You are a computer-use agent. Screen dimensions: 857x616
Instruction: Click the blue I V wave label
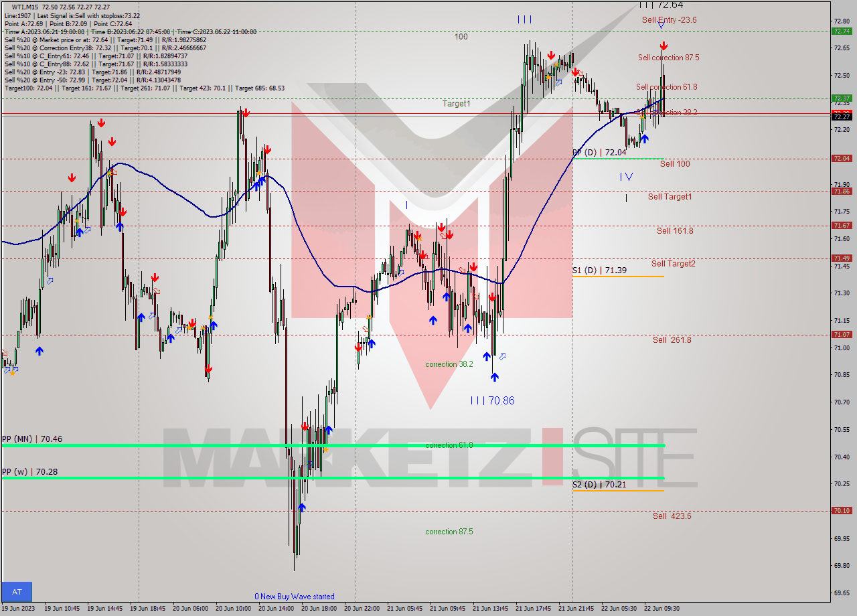pyautogui.click(x=626, y=177)
